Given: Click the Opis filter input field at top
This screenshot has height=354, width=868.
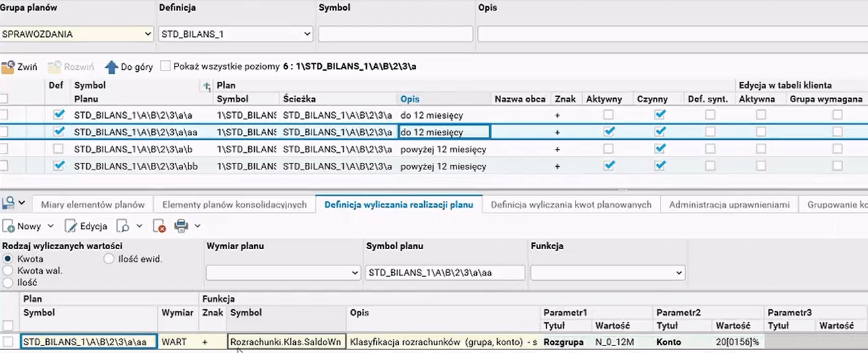Looking at the screenshot, I should point(672,34).
